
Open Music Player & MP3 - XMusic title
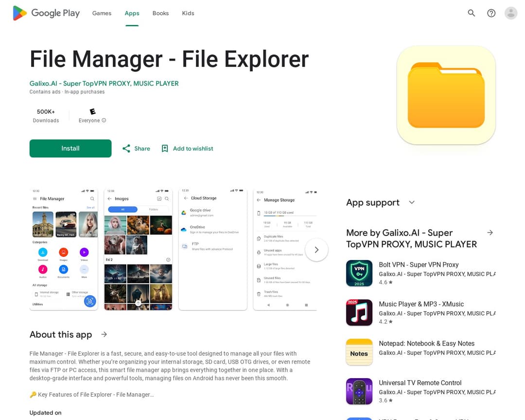point(421,304)
